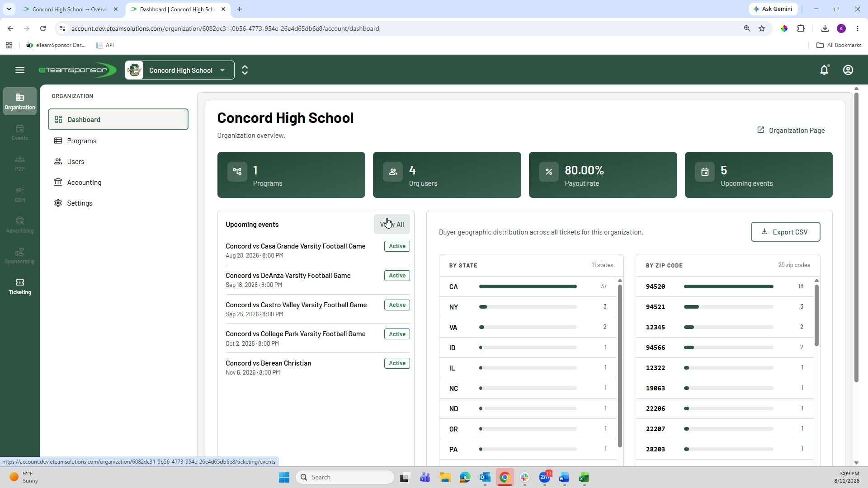Image resolution: width=868 pixels, height=488 pixels.
Task: Click the 94520 zip code distribution bar
Action: tap(728, 286)
